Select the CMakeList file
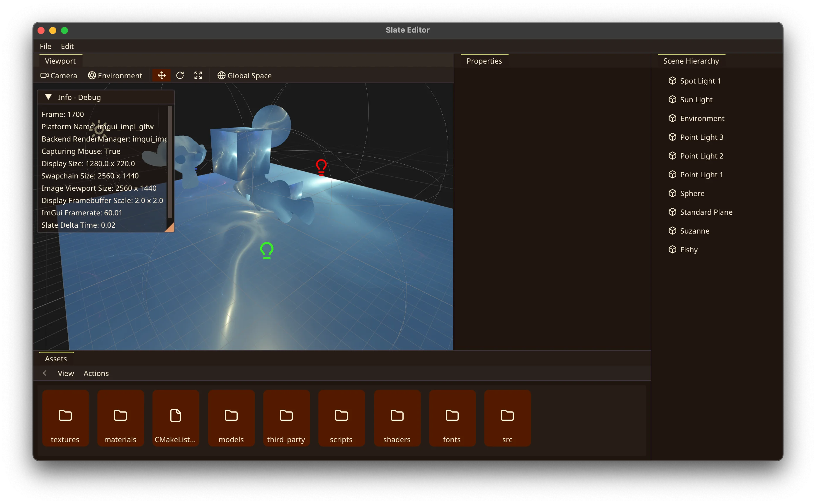The width and height of the screenshot is (816, 504). coord(176,418)
